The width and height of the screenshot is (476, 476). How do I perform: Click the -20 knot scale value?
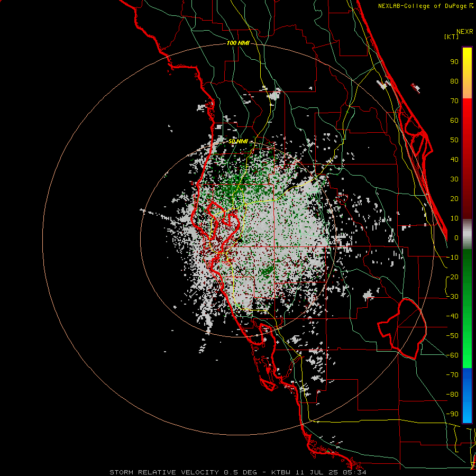coord(452,277)
